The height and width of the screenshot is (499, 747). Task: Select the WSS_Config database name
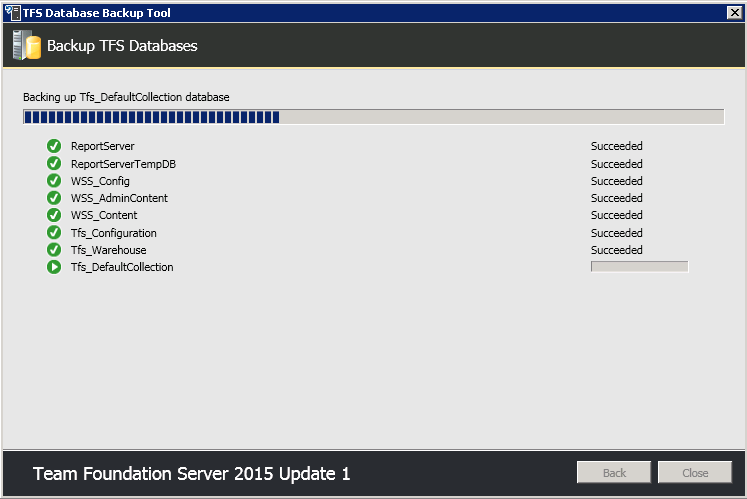[x=100, y=181]
